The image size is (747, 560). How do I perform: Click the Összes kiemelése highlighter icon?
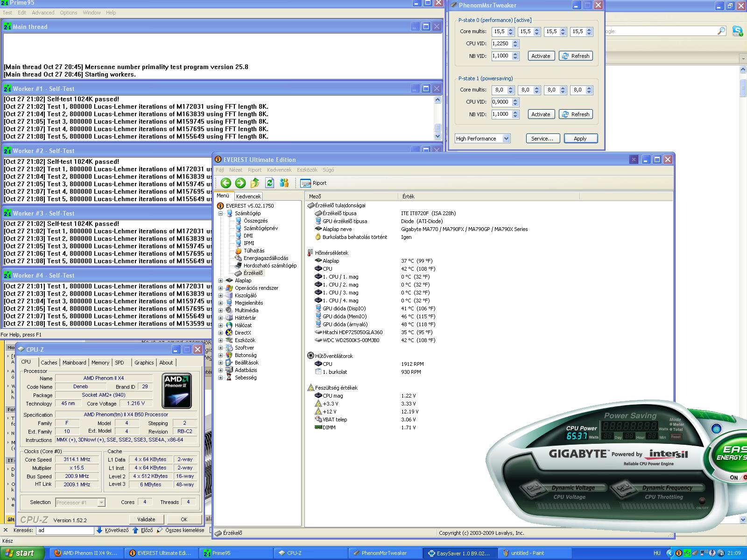coord(160,530)
